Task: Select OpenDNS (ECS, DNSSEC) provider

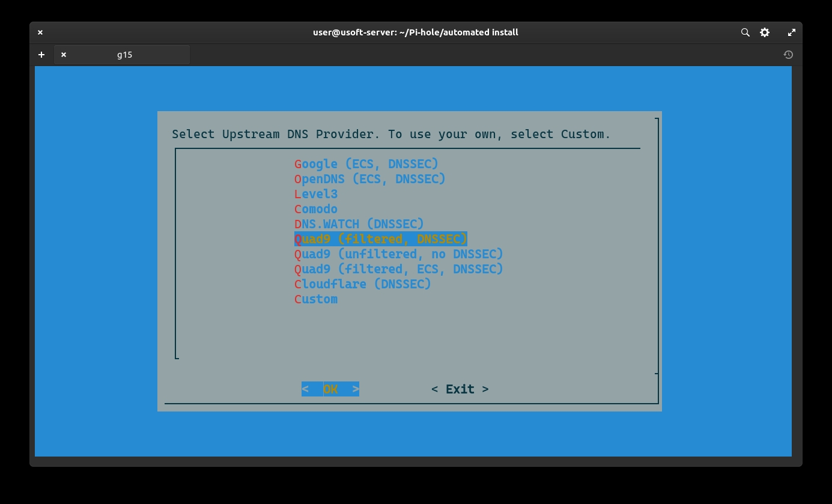Action: click(x=370, y=179)
